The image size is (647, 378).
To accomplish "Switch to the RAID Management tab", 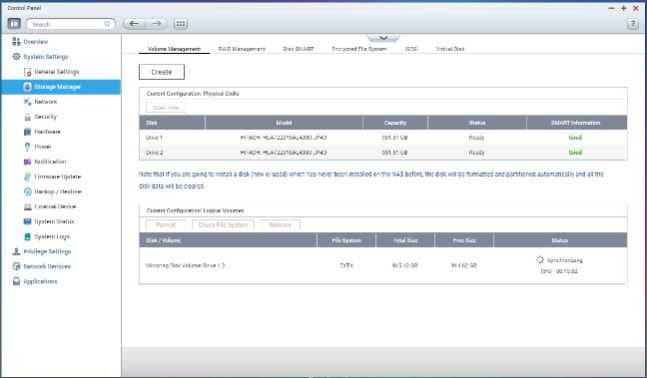I will click(x=242, y=49).
